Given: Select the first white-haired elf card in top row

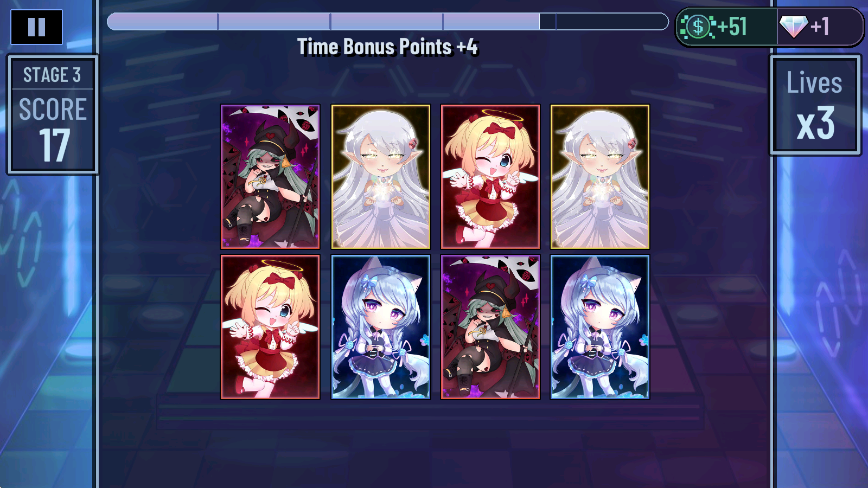Looking at the screenshot, I should [x=381, y=177].
